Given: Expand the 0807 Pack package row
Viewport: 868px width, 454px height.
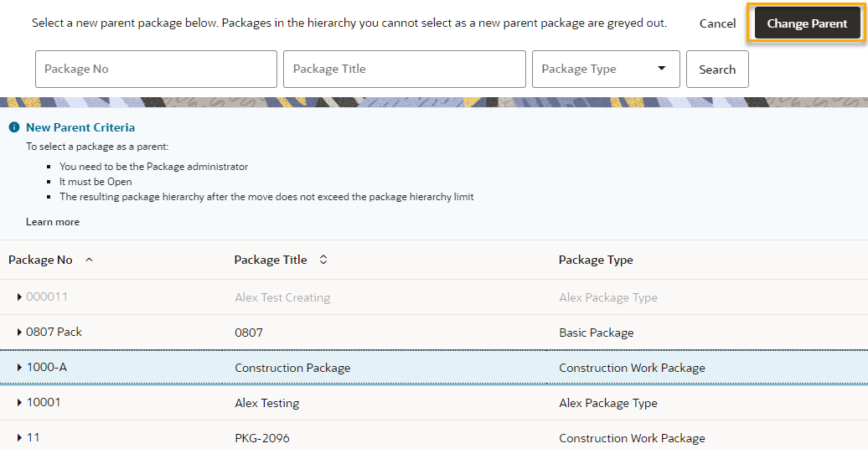Looking at the screenshot, I should pos(19,333).
